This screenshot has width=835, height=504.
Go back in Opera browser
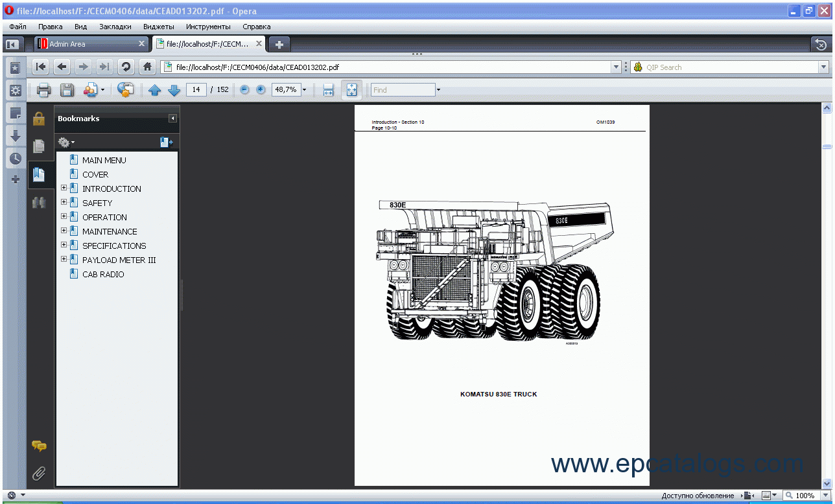[x=62, y=67]
